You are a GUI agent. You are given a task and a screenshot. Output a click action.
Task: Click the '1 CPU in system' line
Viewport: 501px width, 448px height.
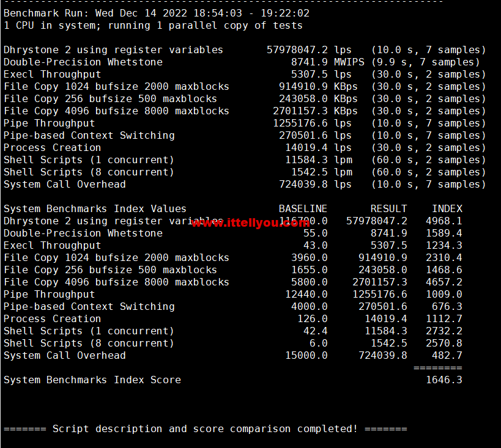[x=153, y=25]
